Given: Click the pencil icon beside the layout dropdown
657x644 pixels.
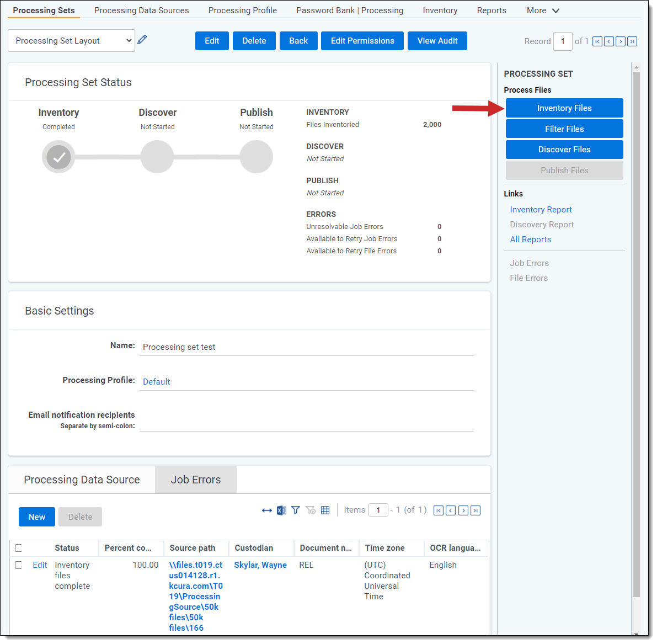Looking at the screenshot, I should (142, 40).
